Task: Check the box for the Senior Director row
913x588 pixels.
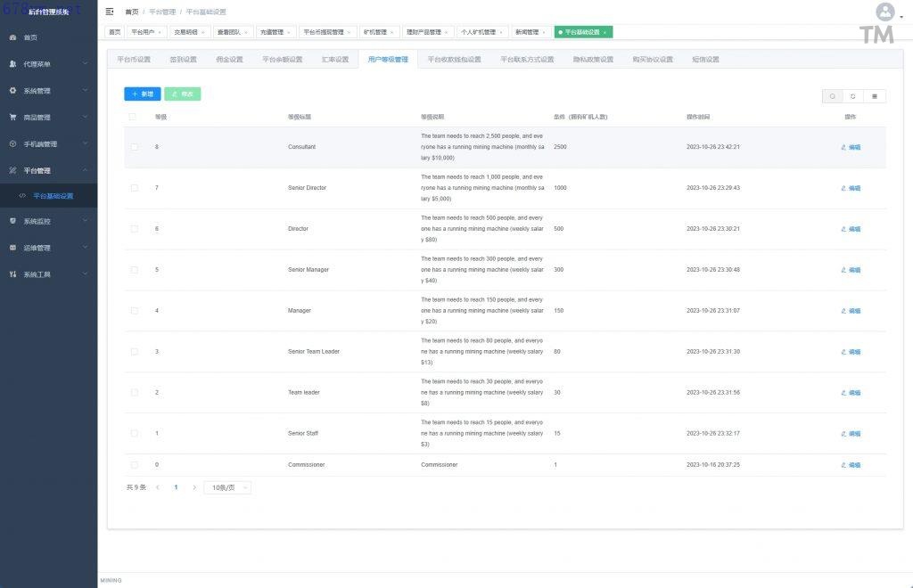Action: pyautogui.click(x=134, y=188)
